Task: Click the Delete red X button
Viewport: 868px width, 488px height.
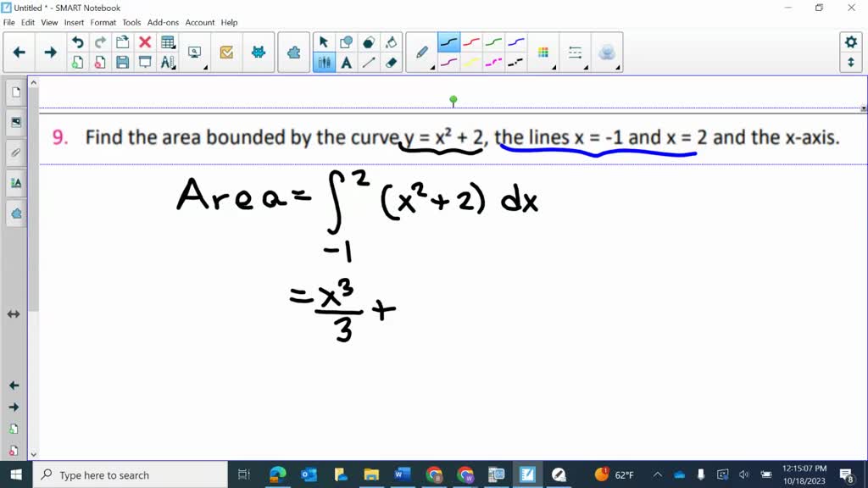Action: click(143, 42)
